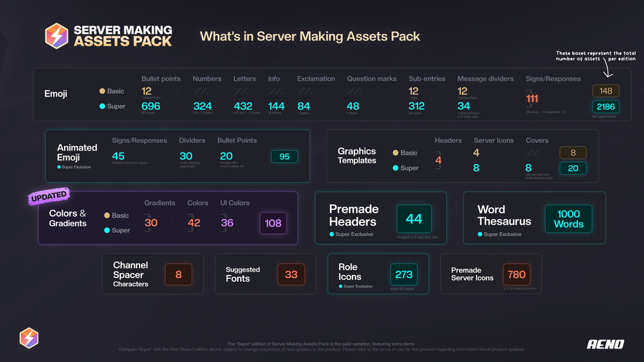This screenshot has width=644, height=362.
Task: Click Super Exclusive dot under Animated Emoji
Action: tap(59, 167)
